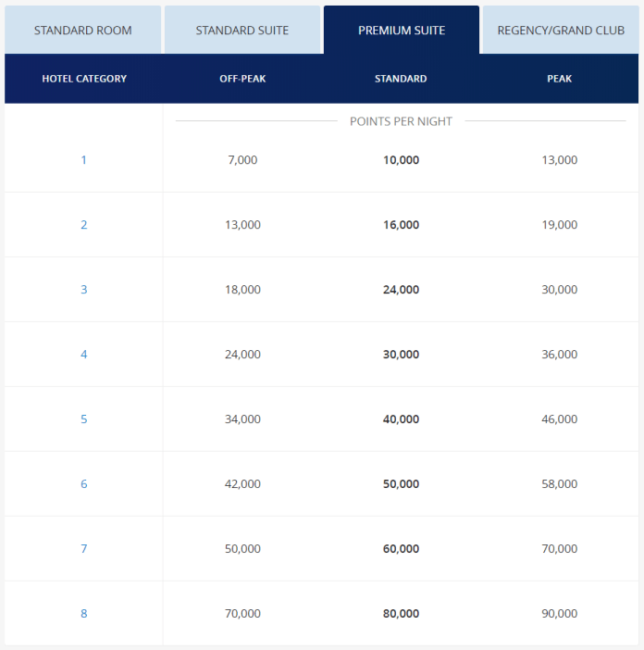Select the 90,000 peak points cell

pyautogui.click(x=560, y=614)
